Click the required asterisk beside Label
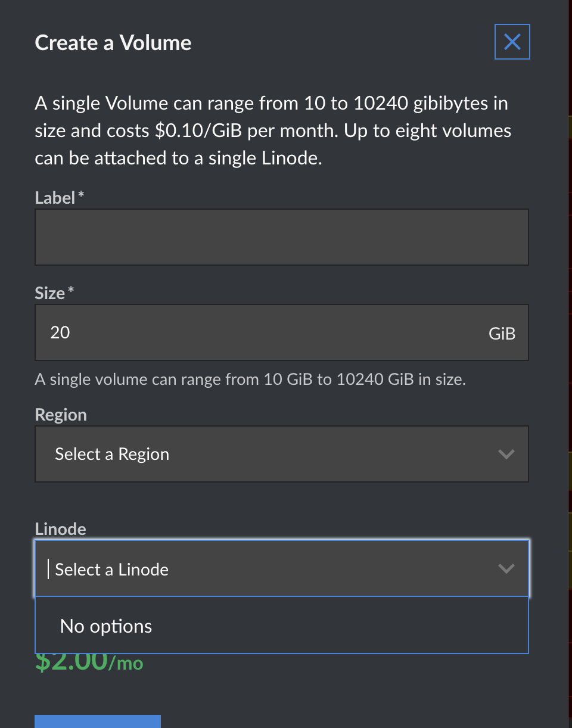This screenshot has width=572, height=728. pyautogui.click(x=81, y=196)
